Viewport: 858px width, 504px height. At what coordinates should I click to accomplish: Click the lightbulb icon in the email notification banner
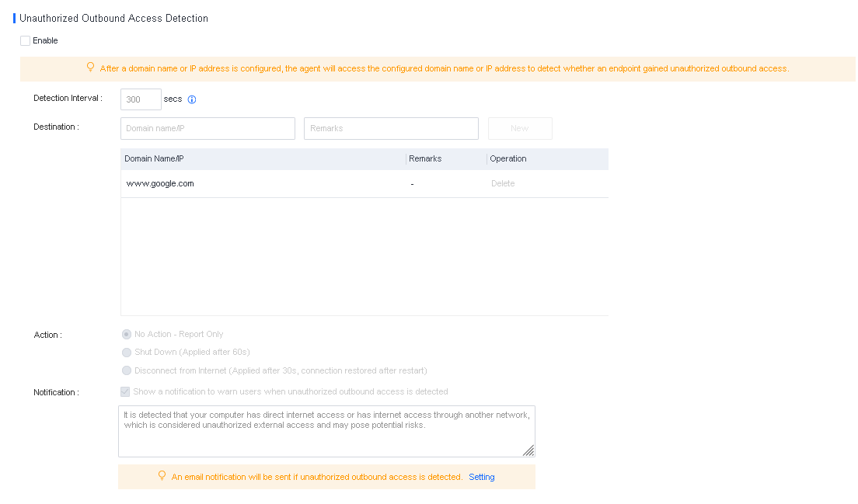162,476
